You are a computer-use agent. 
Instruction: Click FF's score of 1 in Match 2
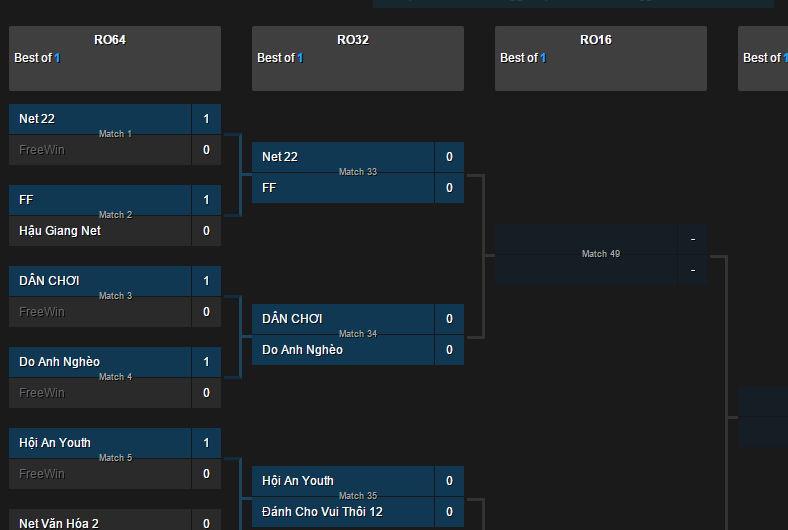[206, 200]
